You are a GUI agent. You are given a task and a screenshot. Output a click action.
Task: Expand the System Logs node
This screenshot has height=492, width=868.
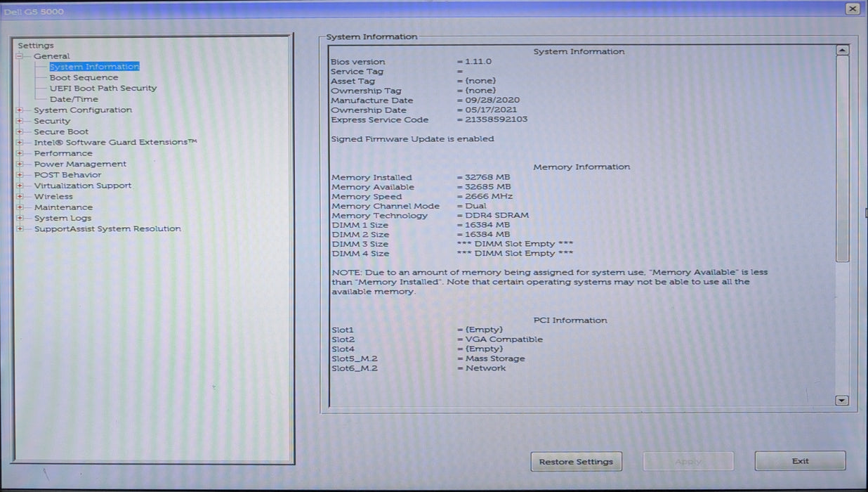pos(20,218)
